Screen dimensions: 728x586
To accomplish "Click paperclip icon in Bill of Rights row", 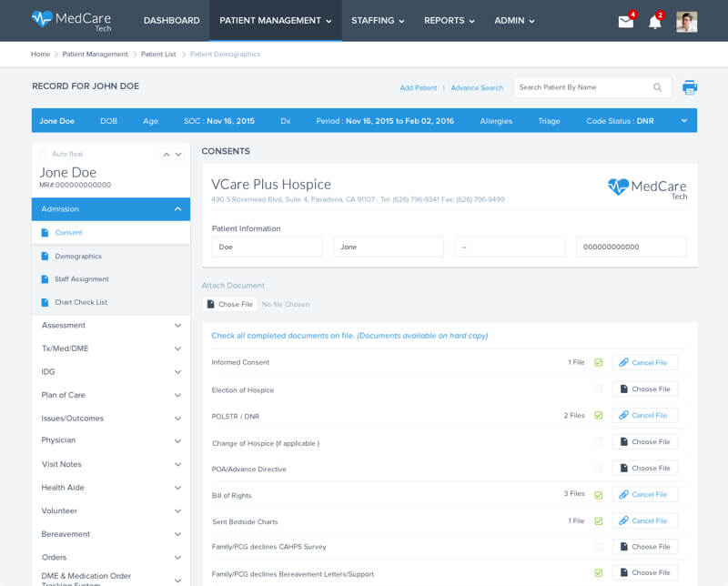I will [623, 494].
